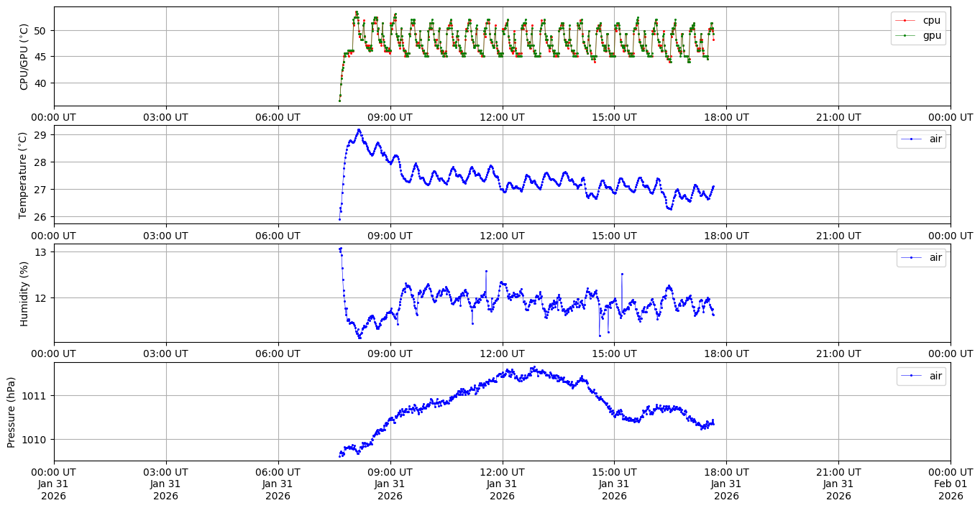
Task: Click the 40 tick on CPU/GPU axis
Action: [x=40, y=83]
